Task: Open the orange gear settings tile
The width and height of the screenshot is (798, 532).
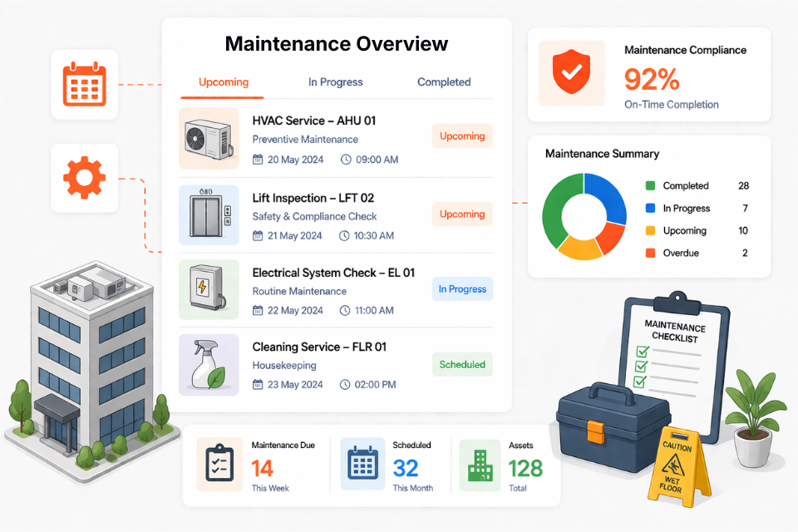Action: (85, 178)
